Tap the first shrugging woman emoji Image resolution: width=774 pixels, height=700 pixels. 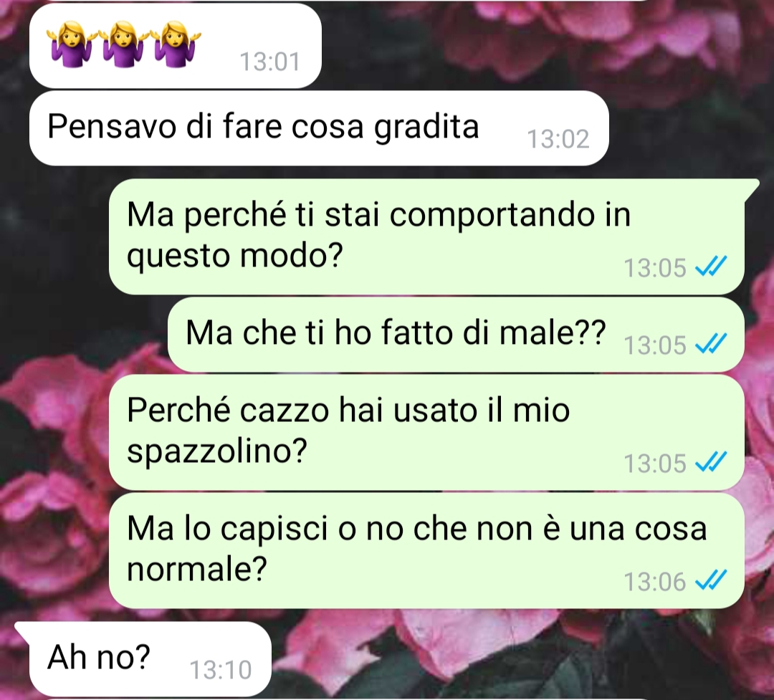pyautogui.click(x=70, y=44)
